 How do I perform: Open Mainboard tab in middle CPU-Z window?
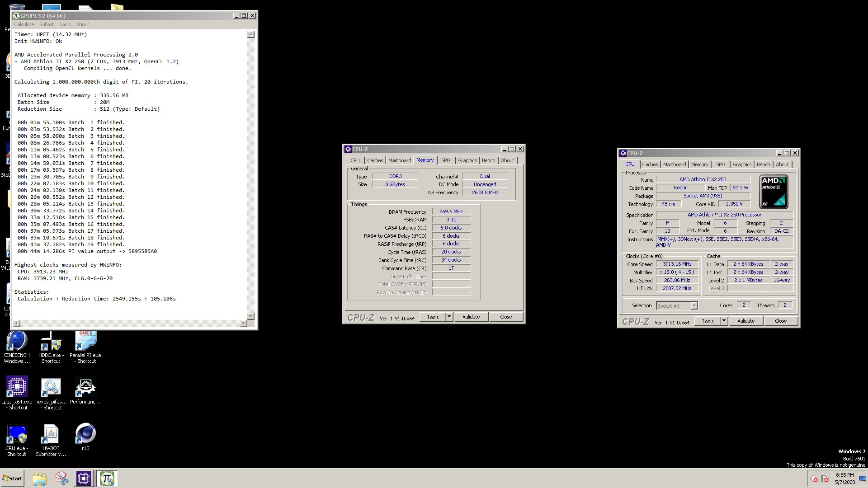point(400,160)
